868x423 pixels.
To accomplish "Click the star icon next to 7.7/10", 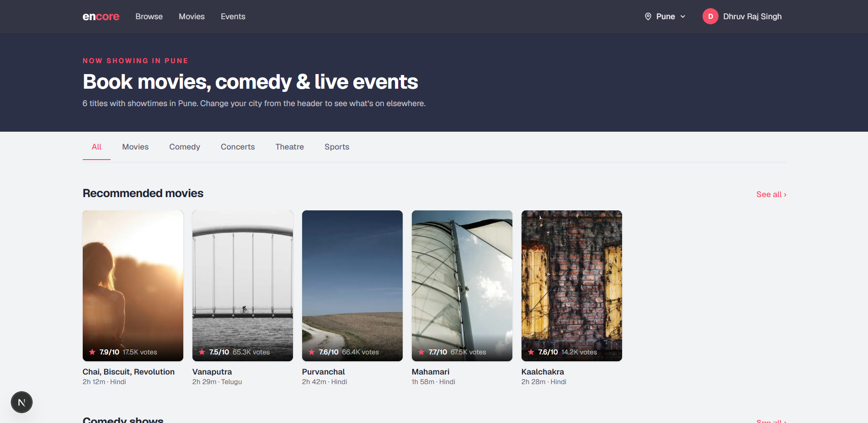I will tap(421, 352).
